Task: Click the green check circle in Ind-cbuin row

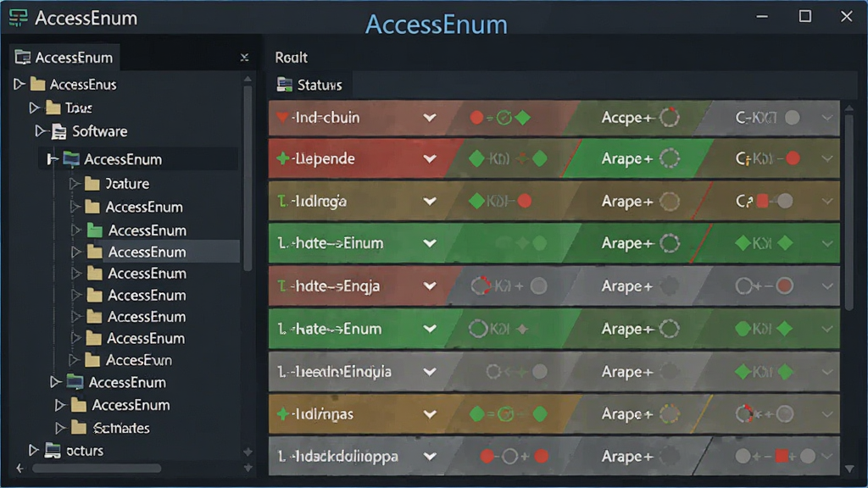Action: click(x=504, y=117)
